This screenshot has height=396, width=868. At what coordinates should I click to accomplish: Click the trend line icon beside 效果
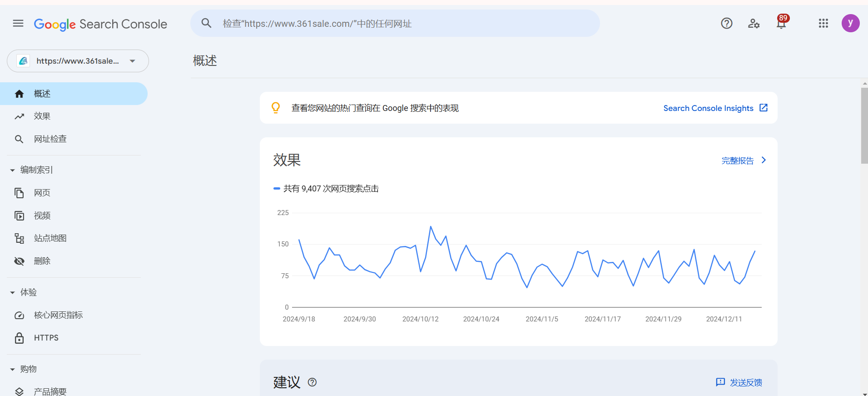19,116
